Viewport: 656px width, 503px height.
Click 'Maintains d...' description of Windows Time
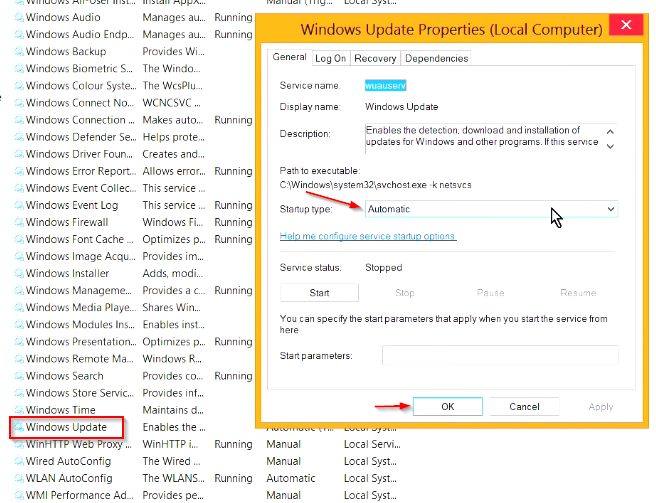(x=173, y=411)
